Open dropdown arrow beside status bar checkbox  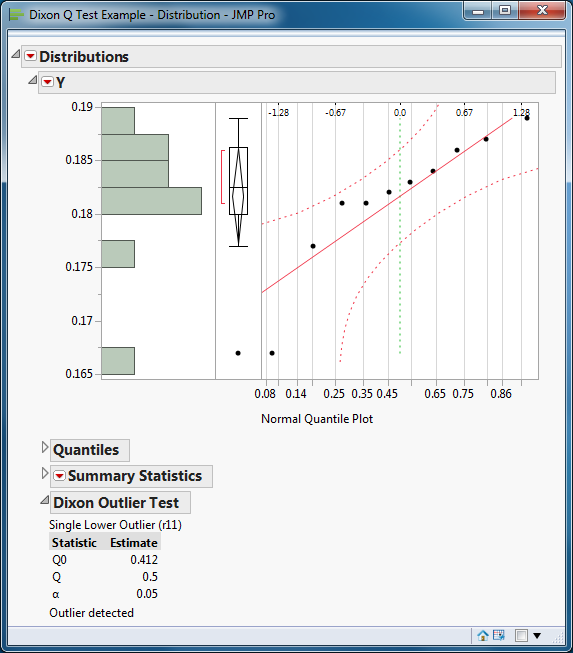[537, 636]
